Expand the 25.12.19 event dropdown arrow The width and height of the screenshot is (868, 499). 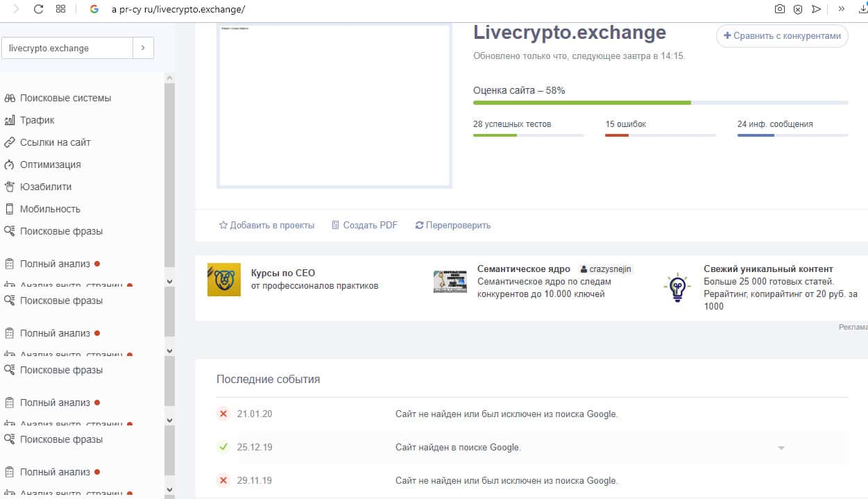pyautogui.click(x=781, y=448)
